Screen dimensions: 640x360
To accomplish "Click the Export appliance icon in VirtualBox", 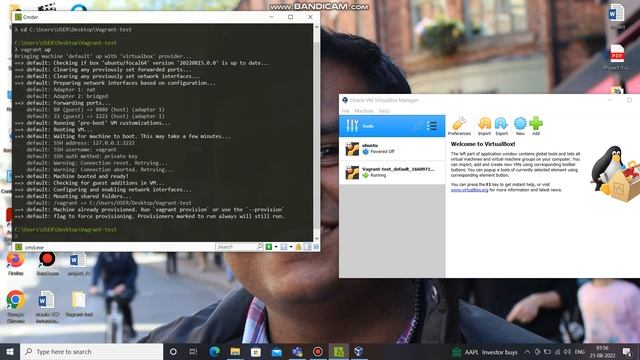I will pos(502,126).
